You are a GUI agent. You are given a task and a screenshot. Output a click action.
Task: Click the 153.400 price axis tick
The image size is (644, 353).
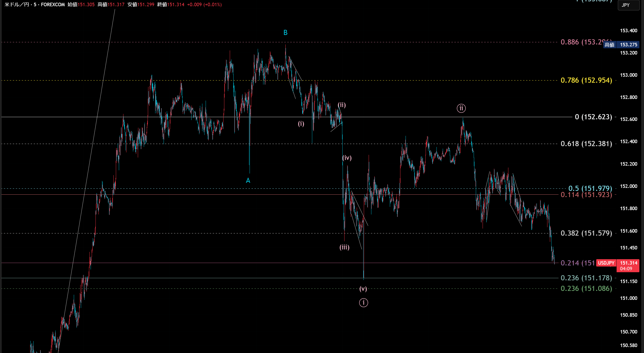629,31
